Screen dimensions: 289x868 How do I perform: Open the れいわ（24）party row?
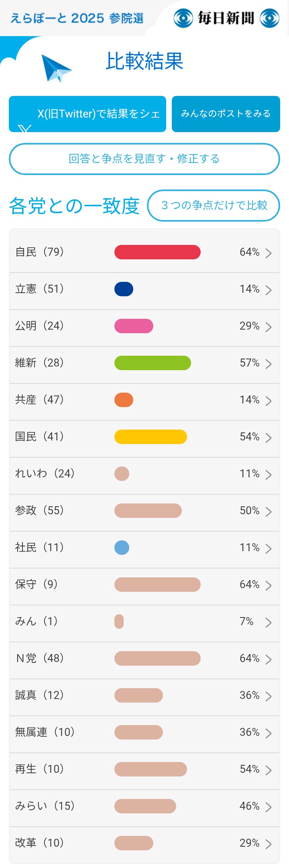[x=144, y=476]
